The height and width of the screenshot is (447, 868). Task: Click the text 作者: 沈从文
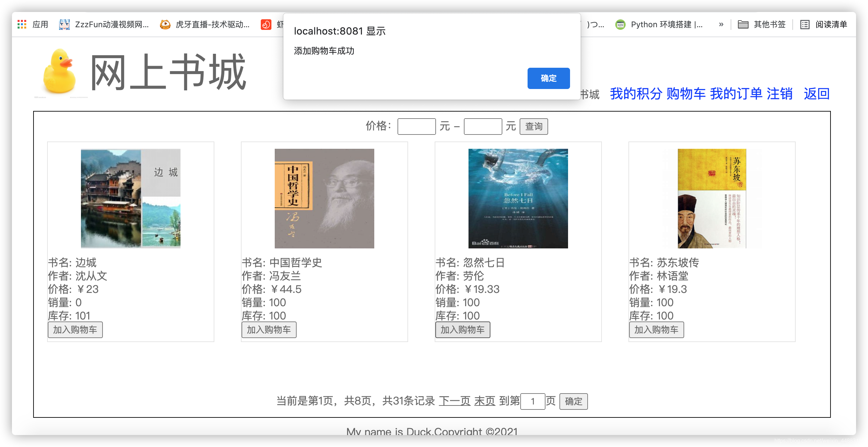pos(78,276)
